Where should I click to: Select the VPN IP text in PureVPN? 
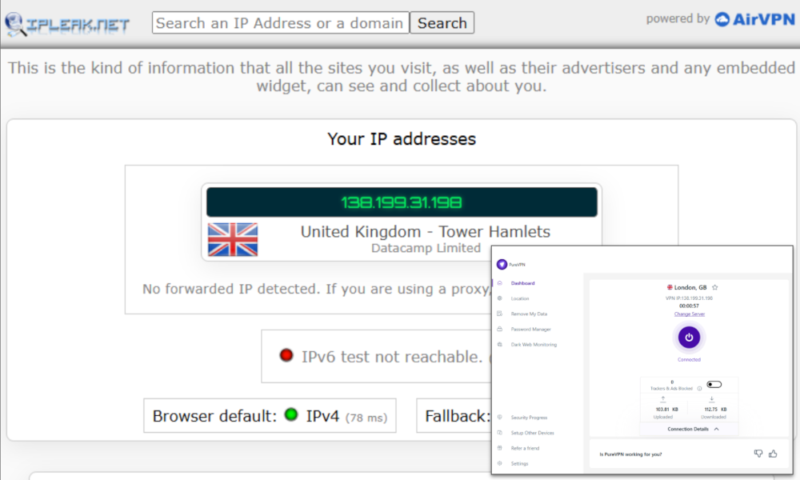pos(689,298)
